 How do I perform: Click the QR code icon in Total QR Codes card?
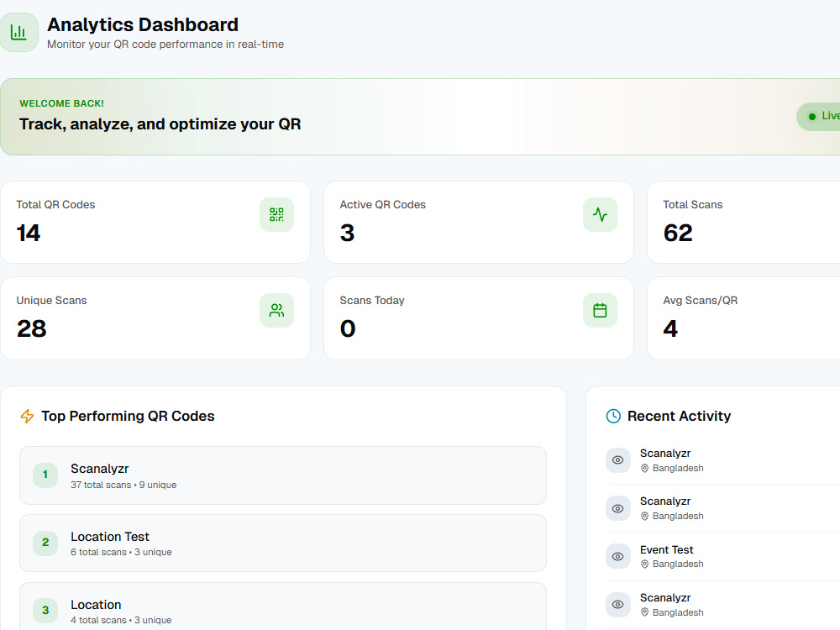click(276, 215)
